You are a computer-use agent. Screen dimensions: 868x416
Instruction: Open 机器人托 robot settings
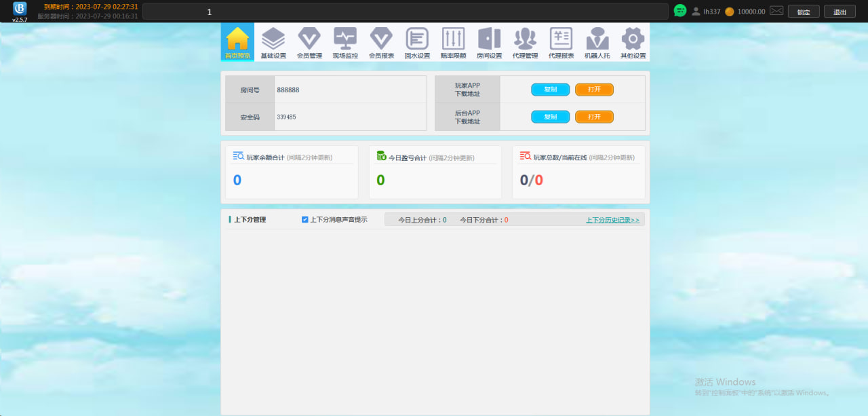pyautogui.click(x=597, y=42)
